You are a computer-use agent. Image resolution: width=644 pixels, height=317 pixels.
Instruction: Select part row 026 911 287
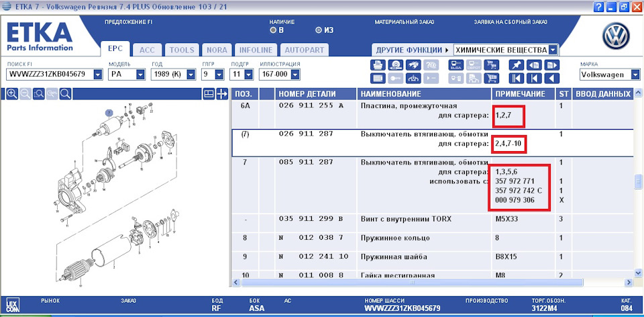click(x=309, y=134)
